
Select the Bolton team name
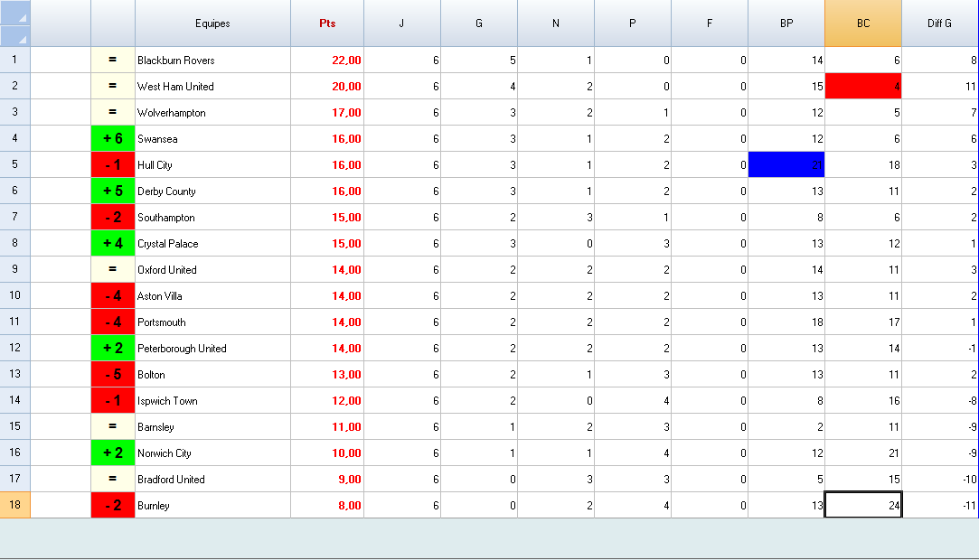pyautogui.click(x=151, y=375)
